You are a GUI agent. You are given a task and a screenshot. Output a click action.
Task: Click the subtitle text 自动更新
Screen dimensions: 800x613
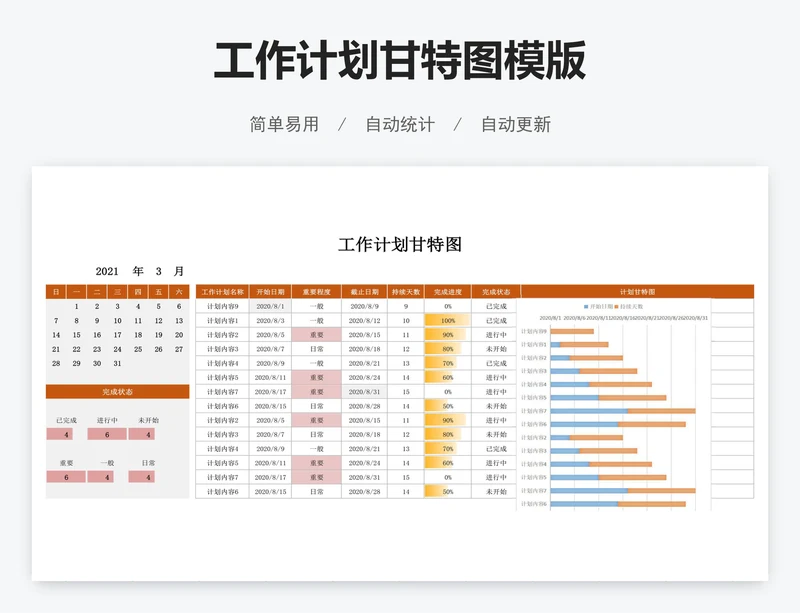click(x=516, y=125)
